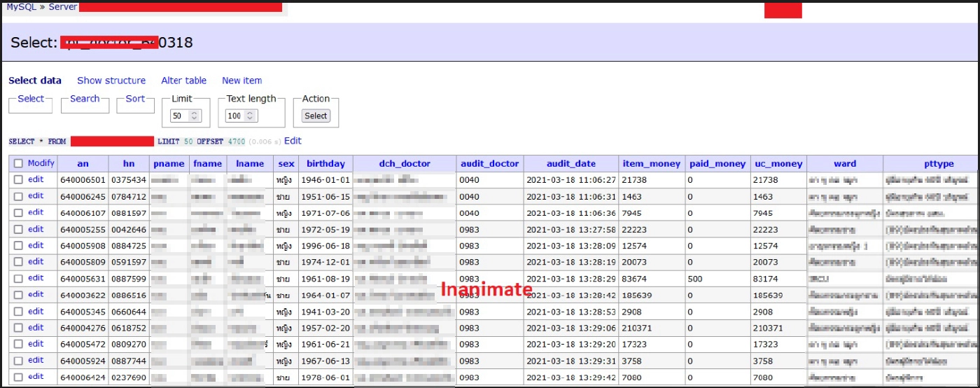Sort by the audit_date column header
The width and height of the screenshot is (980, 388).
coord(570,164)
